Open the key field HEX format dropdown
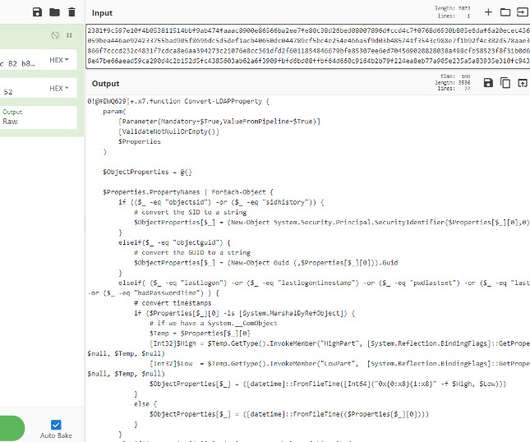The image size is (530, 442). [x=59, y=60]
